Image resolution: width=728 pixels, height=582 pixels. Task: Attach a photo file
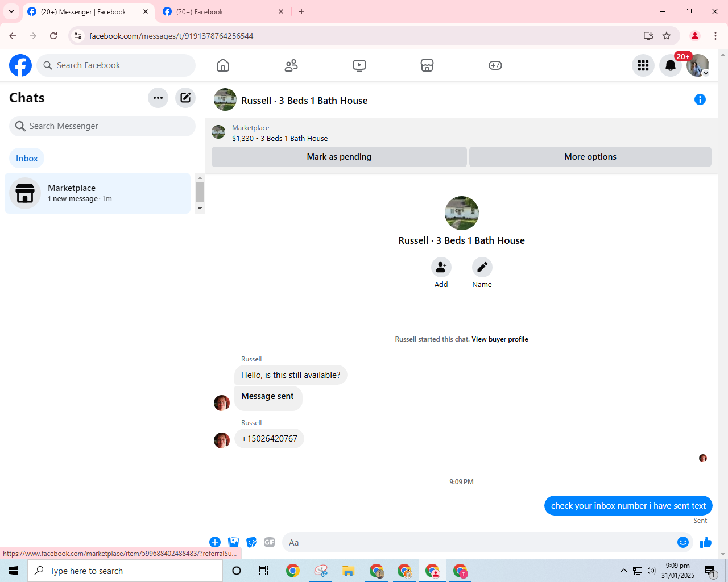(233, 542)
